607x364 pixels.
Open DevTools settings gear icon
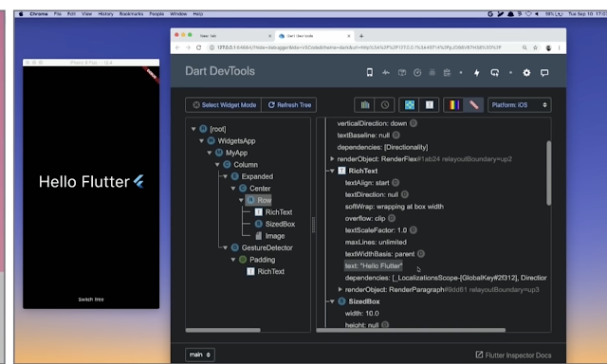pos(526,72)
